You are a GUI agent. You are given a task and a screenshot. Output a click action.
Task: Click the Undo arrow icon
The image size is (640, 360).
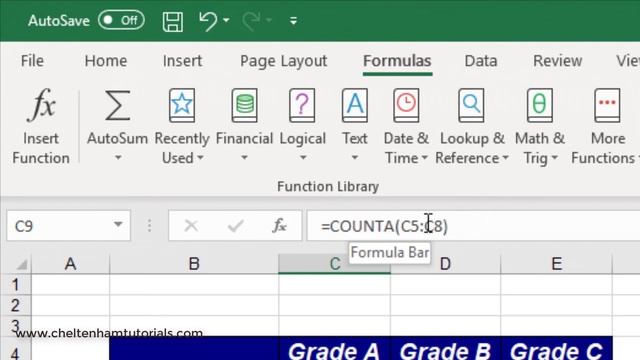208,21
